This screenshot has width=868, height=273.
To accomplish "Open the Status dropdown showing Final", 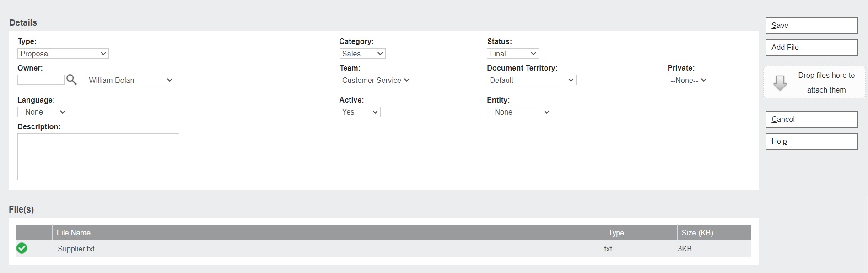I will pyautogui.click(x=512, y=54).
